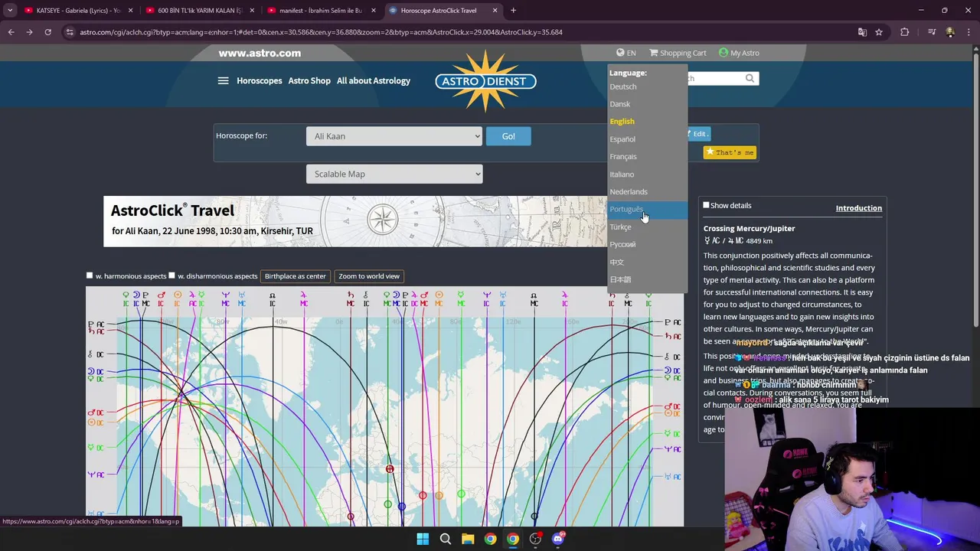Open a new browser tab
Image resolution: width=980 pixels, height=551 pixels.
point(513,10)
